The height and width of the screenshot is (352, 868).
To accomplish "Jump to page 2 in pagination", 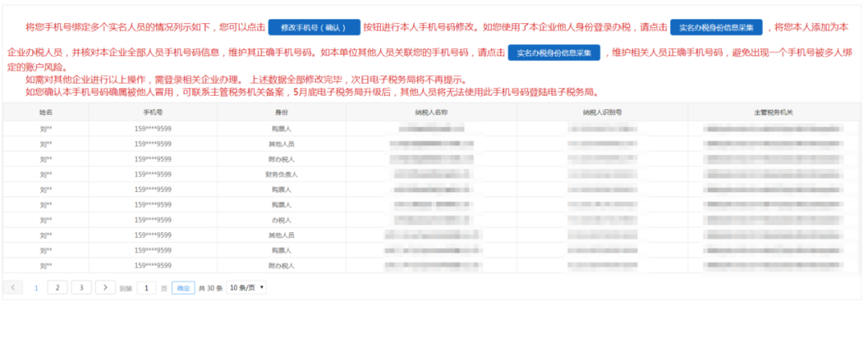I will (x=57, y=287).
